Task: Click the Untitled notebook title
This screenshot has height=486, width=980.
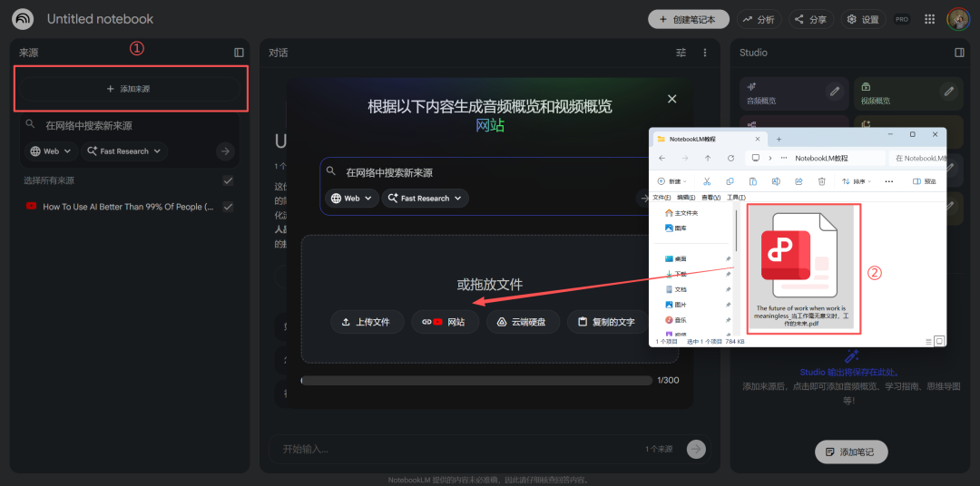Action: (100, 19)
